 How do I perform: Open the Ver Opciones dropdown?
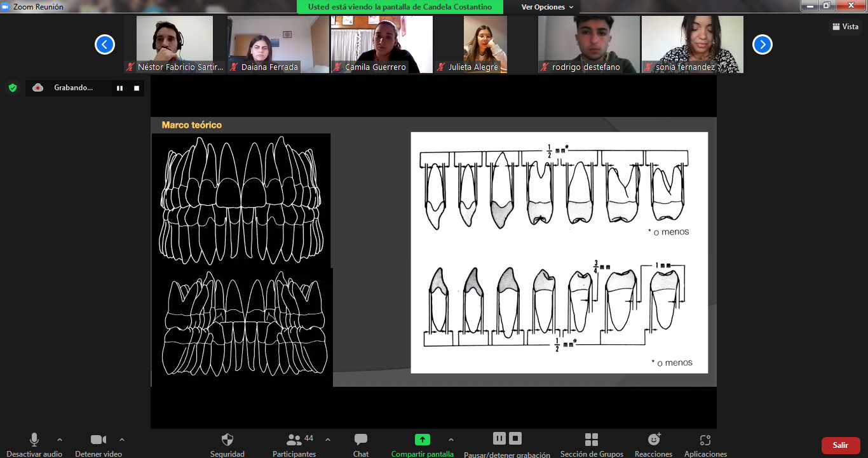(546, 7)
